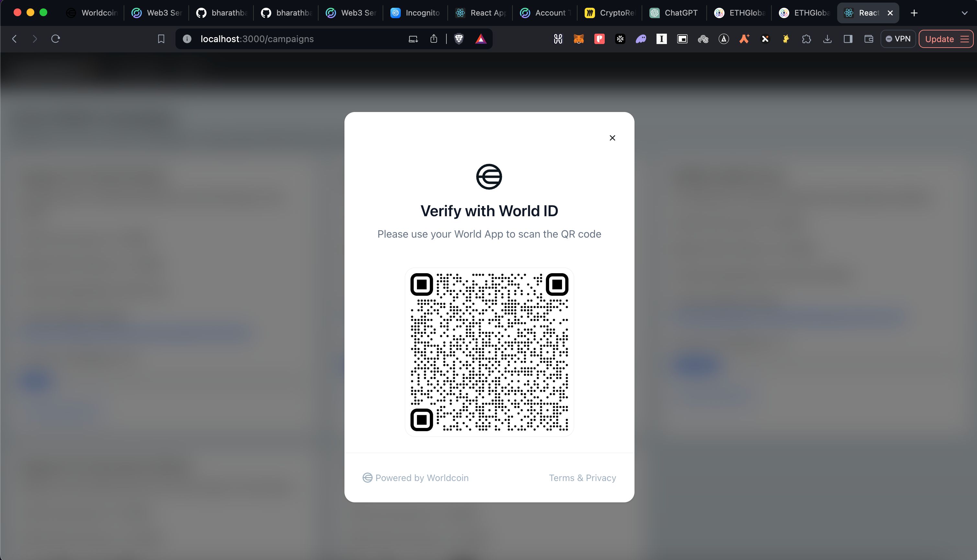Switch to the second bharathba GitHub tab
This screenshot has height=560, width=977.
[x=286, y=13]
